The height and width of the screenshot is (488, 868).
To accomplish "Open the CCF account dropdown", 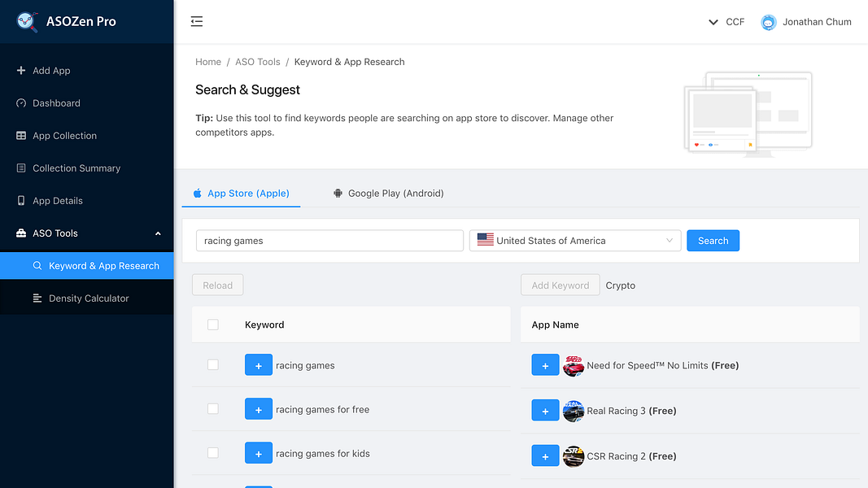I will pos(726,22).
